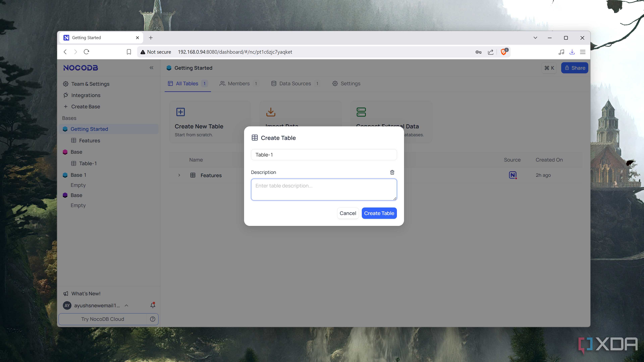This screenshot has height=362, width=644.
Task: Open notifications bell icon
Action: 153,305
